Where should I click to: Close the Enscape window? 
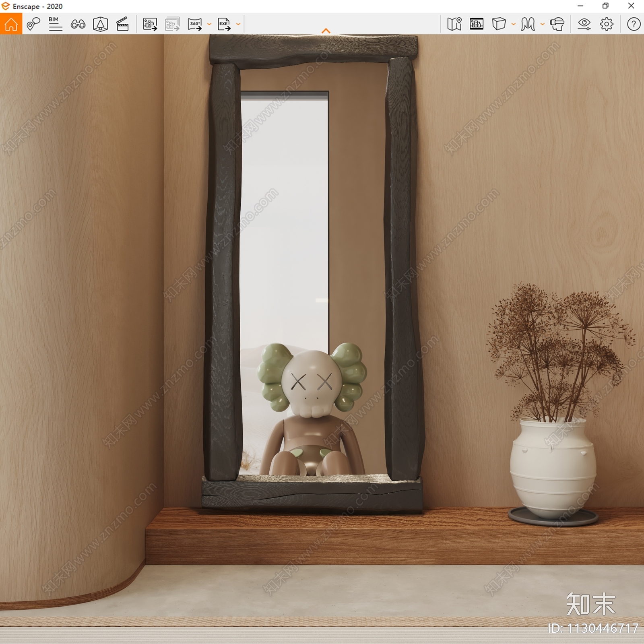pyautogui.click(x=631, y=6)
